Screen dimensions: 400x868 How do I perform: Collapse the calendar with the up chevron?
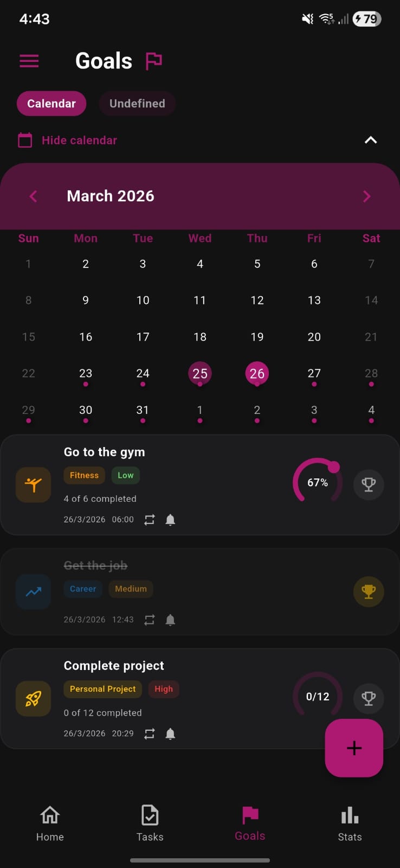click(x=371, y=140)
